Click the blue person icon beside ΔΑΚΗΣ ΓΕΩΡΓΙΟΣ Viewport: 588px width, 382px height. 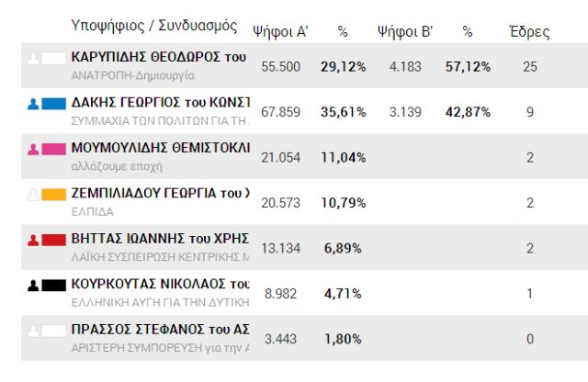[x=34, y=104]
